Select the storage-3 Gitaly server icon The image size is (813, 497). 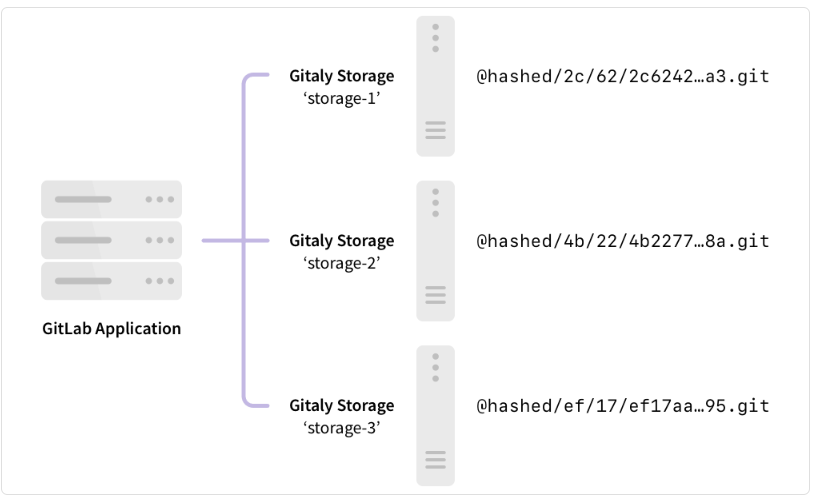(435, 415)
